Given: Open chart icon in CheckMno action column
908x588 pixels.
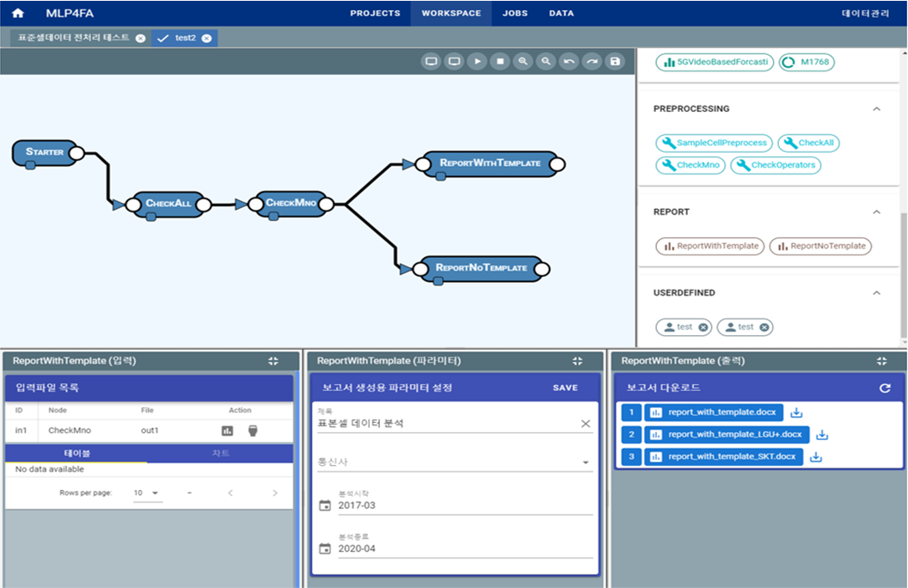Looking at the screenshot, I should [228, 431].
